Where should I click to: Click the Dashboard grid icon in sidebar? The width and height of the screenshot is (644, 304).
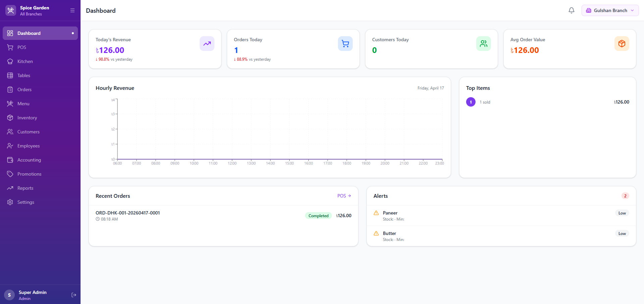[x=10, y=33]
